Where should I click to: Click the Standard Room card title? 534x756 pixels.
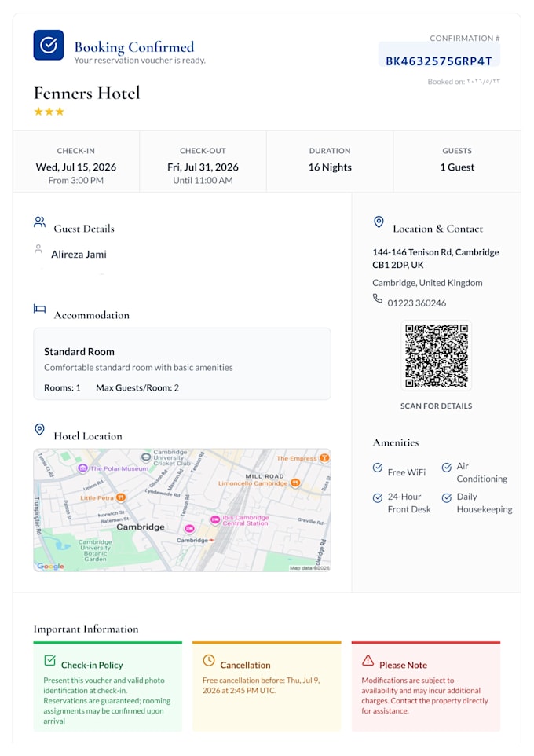coord(79,351)
